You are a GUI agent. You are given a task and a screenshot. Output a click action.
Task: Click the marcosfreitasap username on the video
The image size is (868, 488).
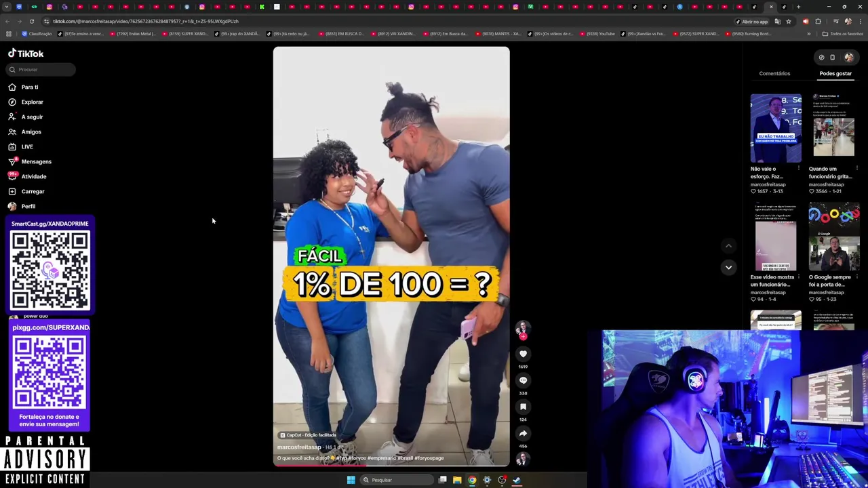[299, 447]
